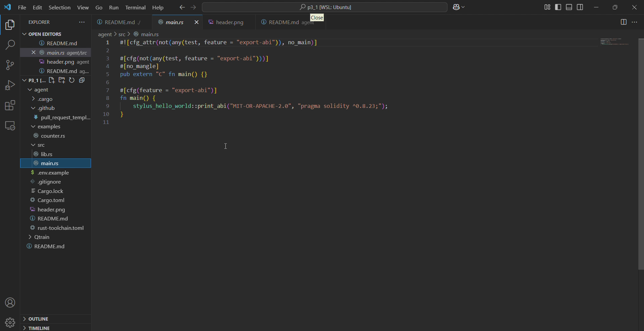Collapse the P3_1 workspace section

coord(24,80)
